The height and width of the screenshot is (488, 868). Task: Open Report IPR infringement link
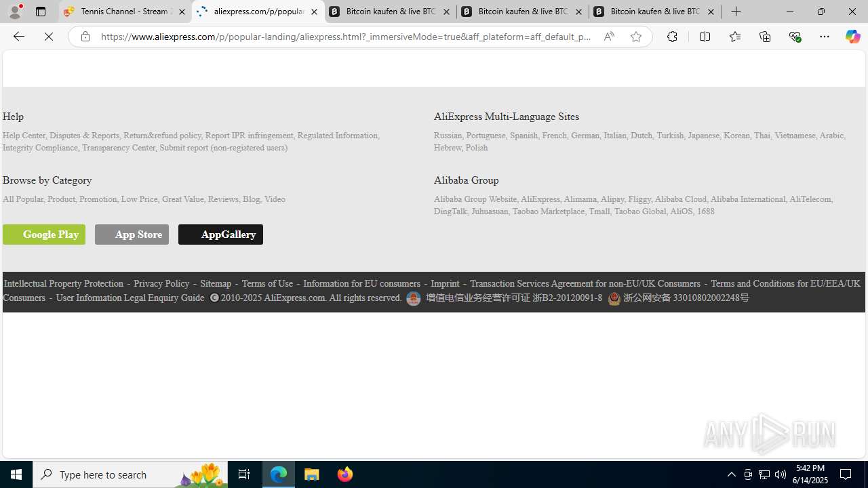[249, 136]
